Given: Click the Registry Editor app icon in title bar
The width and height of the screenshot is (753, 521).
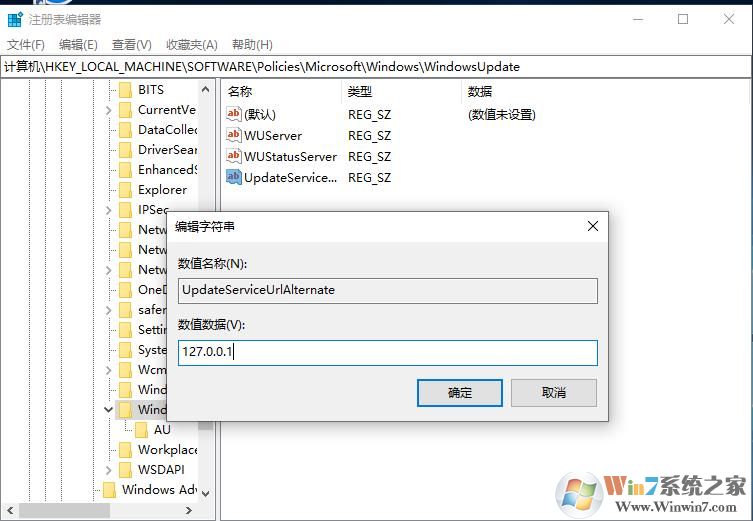Looking at the screenshot, I should coord(15,20).
